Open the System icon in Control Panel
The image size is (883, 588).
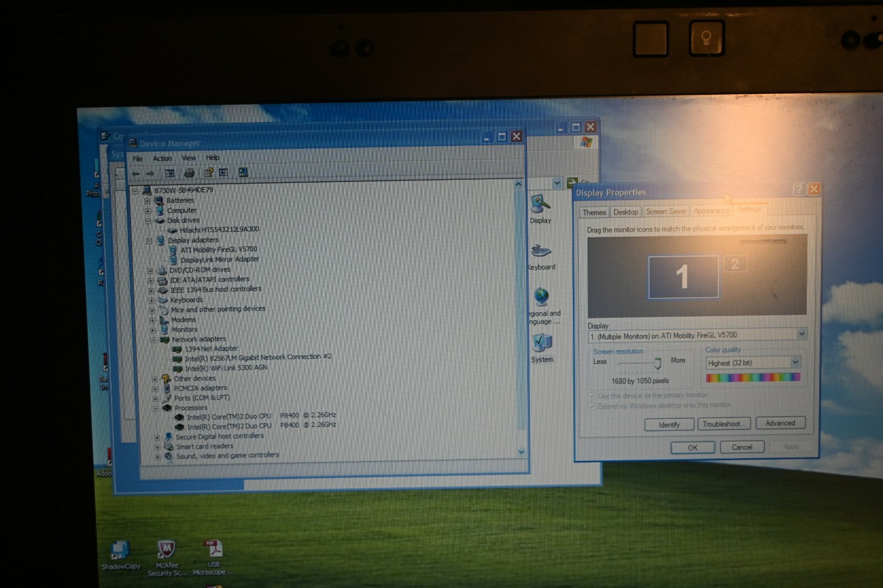pos(542,348)
